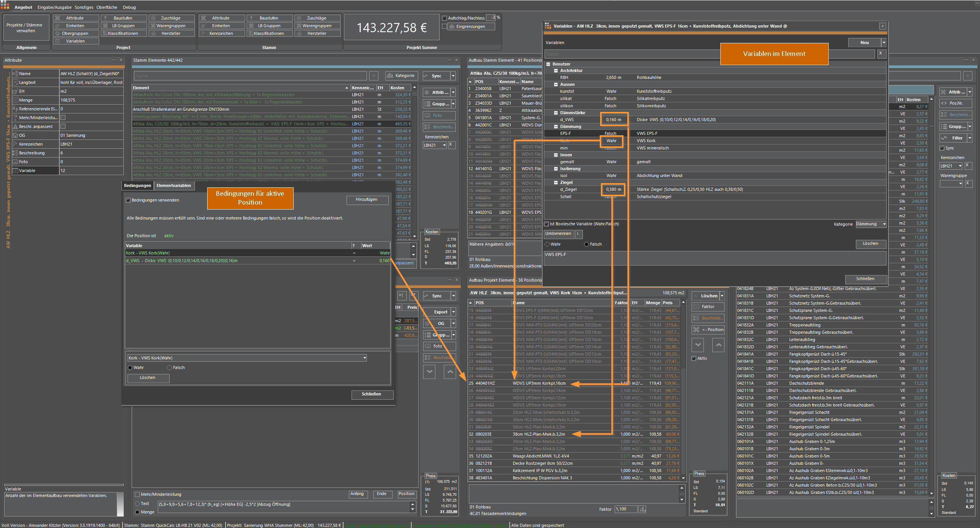Collapse the Ziegel tree group

556,182
